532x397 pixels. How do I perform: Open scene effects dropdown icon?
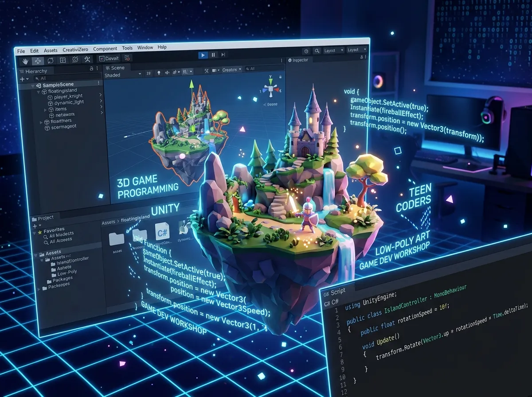coord(176,72)
